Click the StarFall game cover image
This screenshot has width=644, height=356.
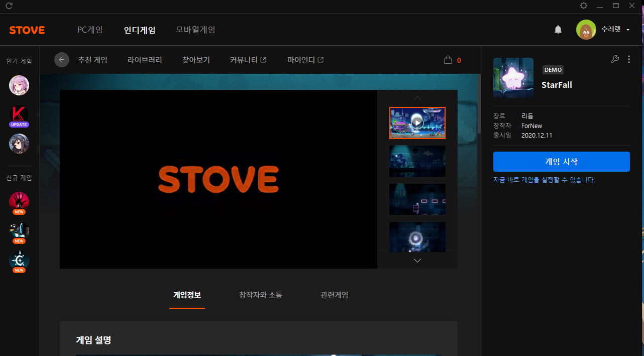point(513,78)
